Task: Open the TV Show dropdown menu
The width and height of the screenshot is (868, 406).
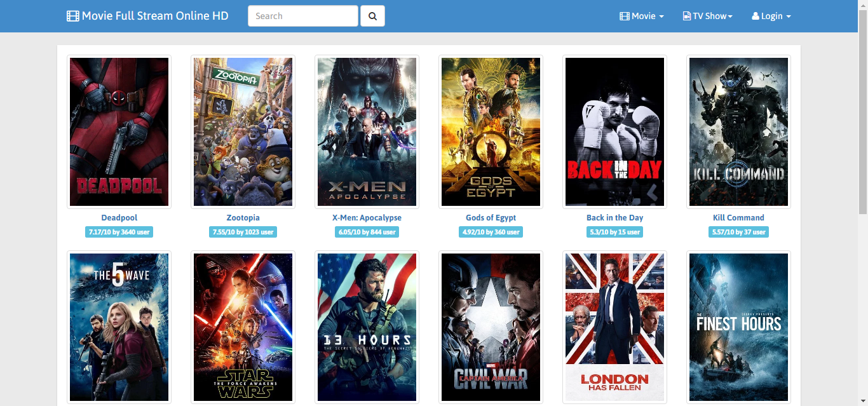Action: [x=707, y=15]
